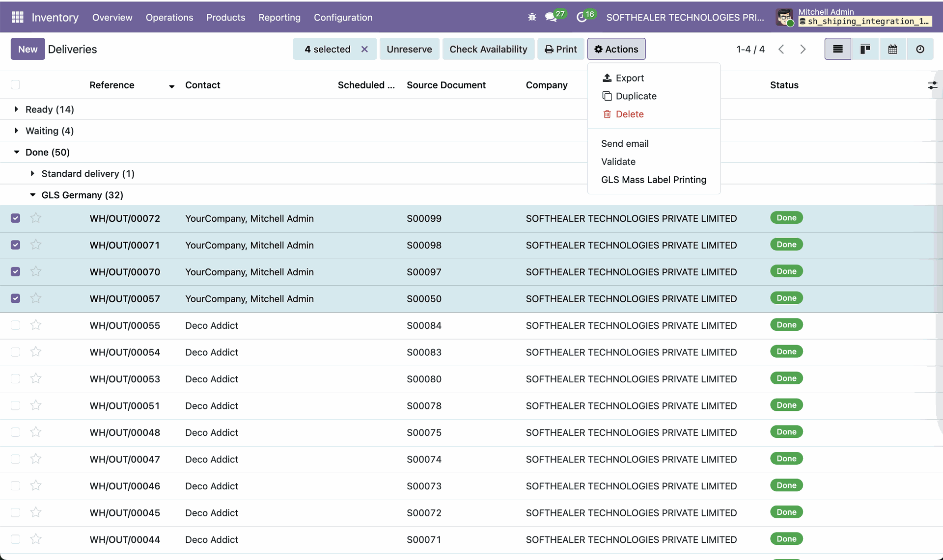Uncheck the WH/OUT/00071 row checkbox
The image size is (943, 560).
click(16, 245)
